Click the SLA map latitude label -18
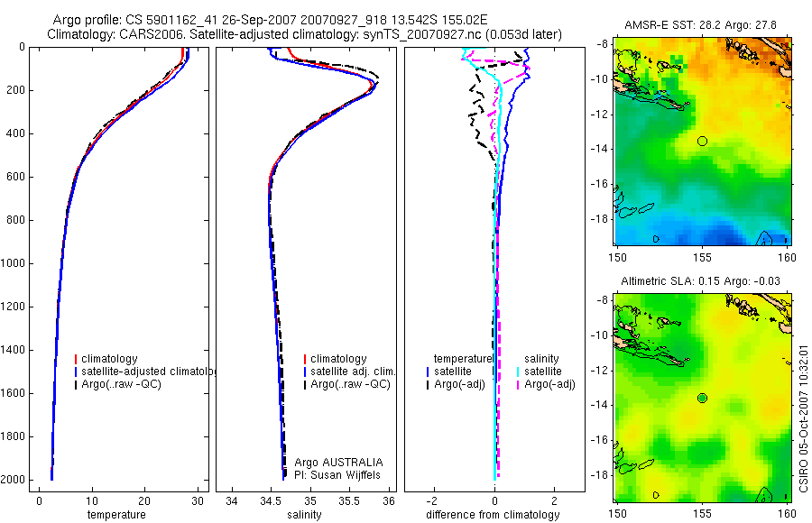The height and width of the screenshot is (523, 812). pyautogui.click(x=600, y=475)
